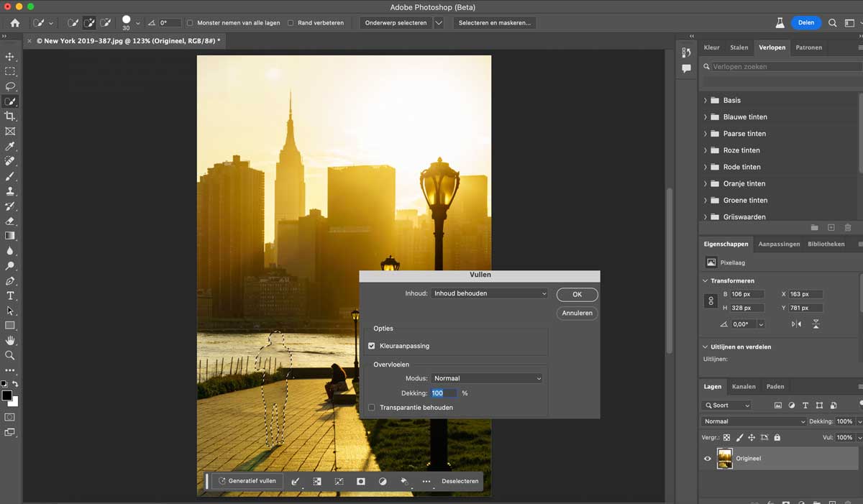Hide the Origineel layer
Image resolution: width=863 pixels, height=504 pixels.
pos(707,458)
